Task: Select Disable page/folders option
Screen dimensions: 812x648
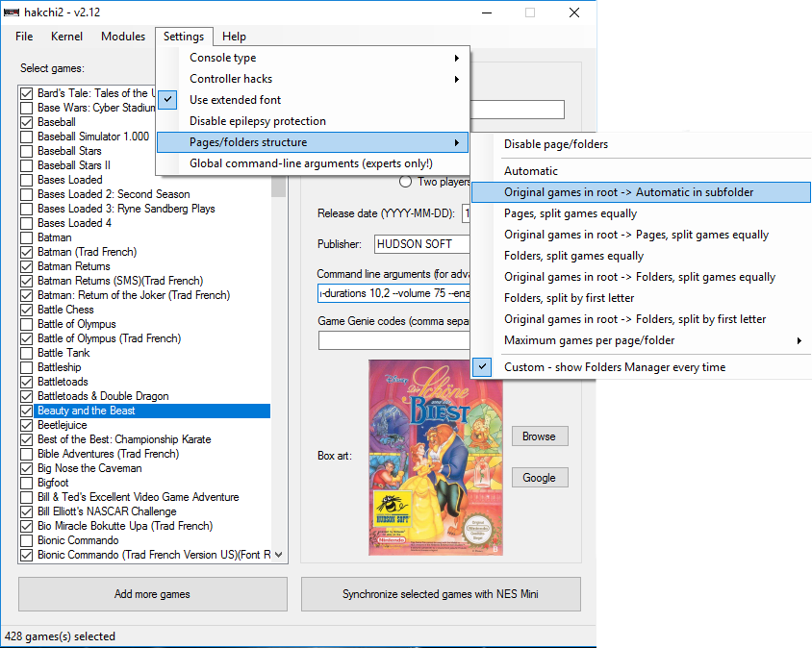Action: (x=641, y=144)
